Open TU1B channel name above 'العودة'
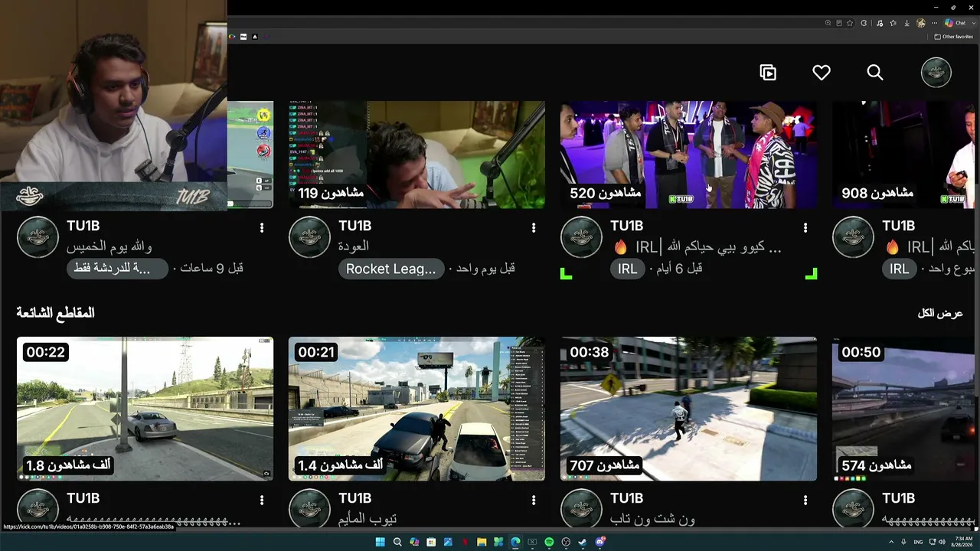The width and height of the screenshot is (980, 551). click(354, 227)
